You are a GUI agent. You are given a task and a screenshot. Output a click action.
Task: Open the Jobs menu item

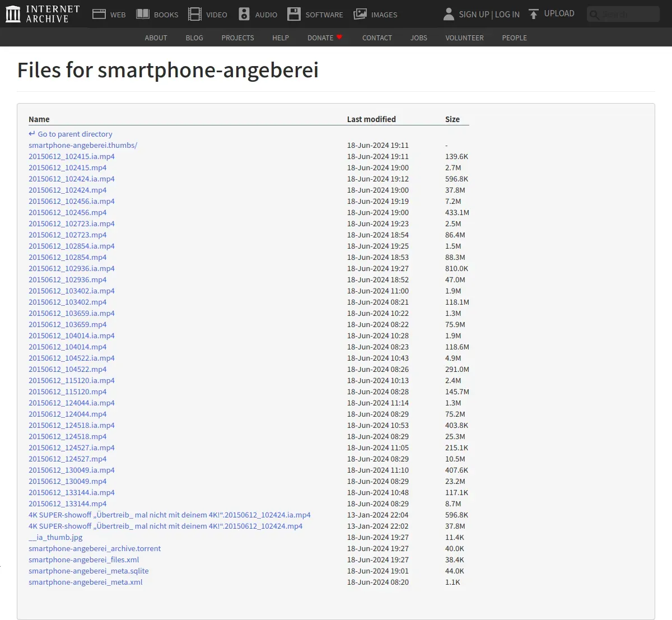click(419, 38)
